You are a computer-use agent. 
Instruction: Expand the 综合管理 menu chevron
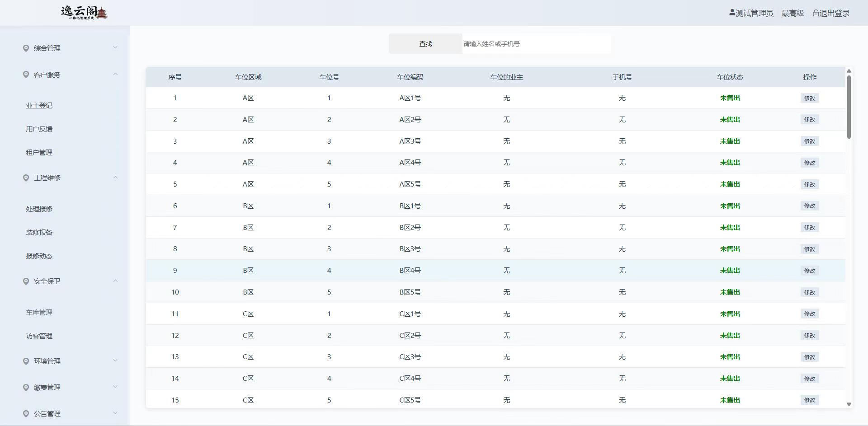pos(115,48)
